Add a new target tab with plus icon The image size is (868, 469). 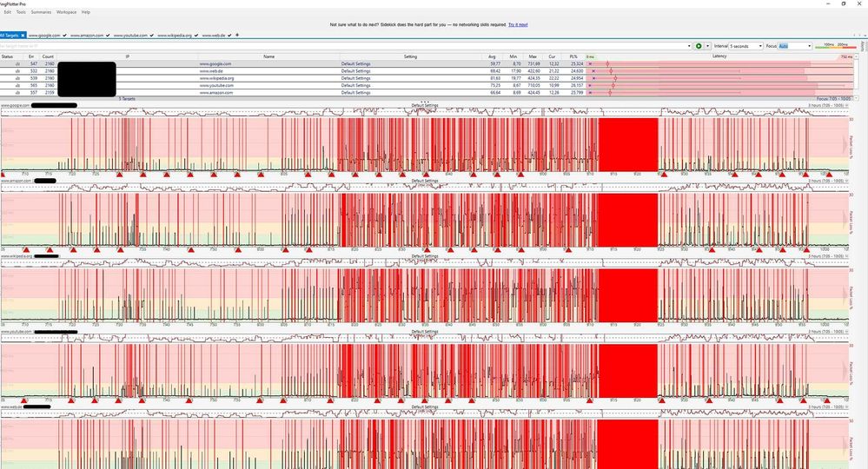tap(237, 36)
